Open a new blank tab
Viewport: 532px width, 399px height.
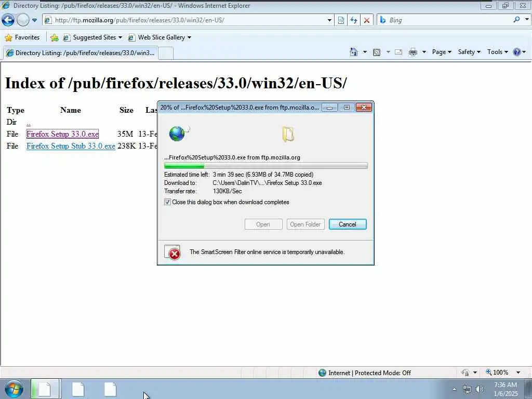click(166, 54)
